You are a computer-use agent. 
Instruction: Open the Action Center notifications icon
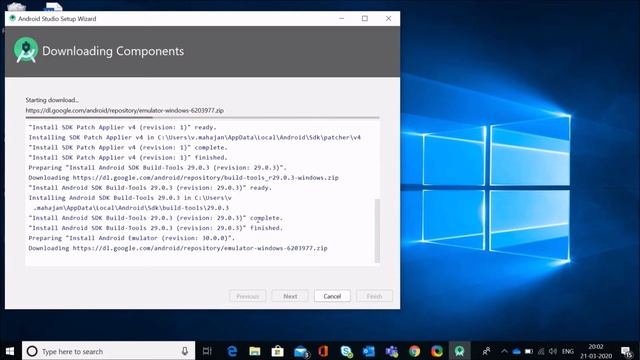tap(626, 352)
